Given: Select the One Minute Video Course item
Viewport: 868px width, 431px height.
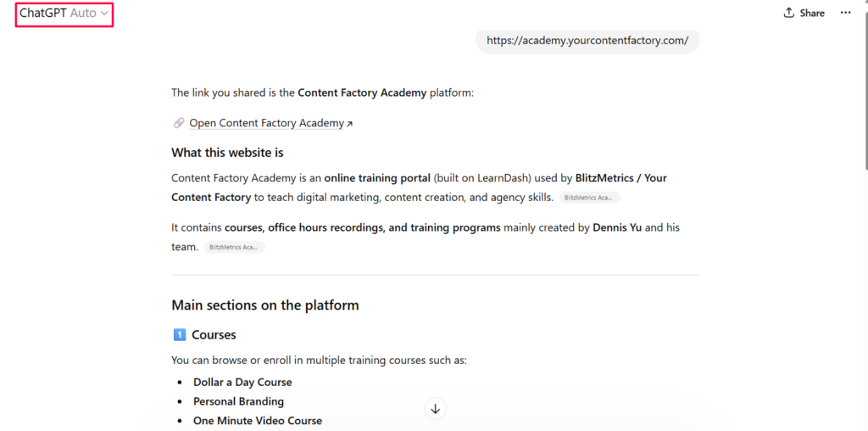Looking at the screenshot, I should click(257, 421).
